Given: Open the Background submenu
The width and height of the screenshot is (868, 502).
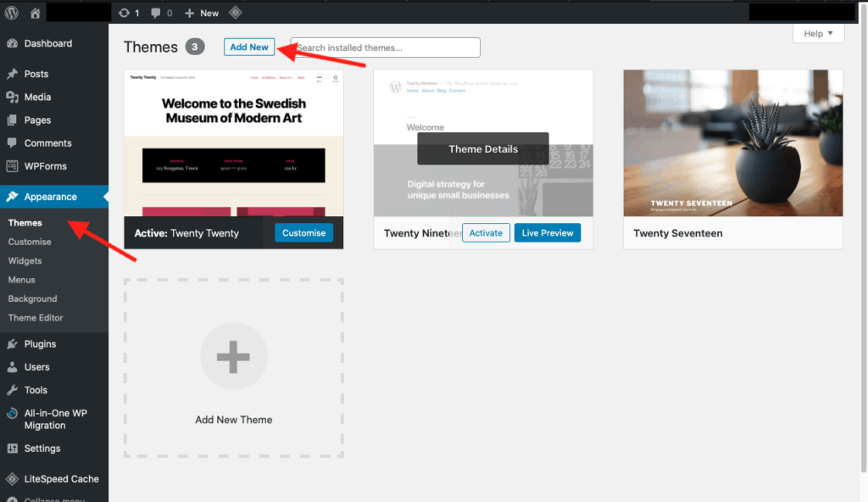Looking at the screenshot, I should coord(32,298).
